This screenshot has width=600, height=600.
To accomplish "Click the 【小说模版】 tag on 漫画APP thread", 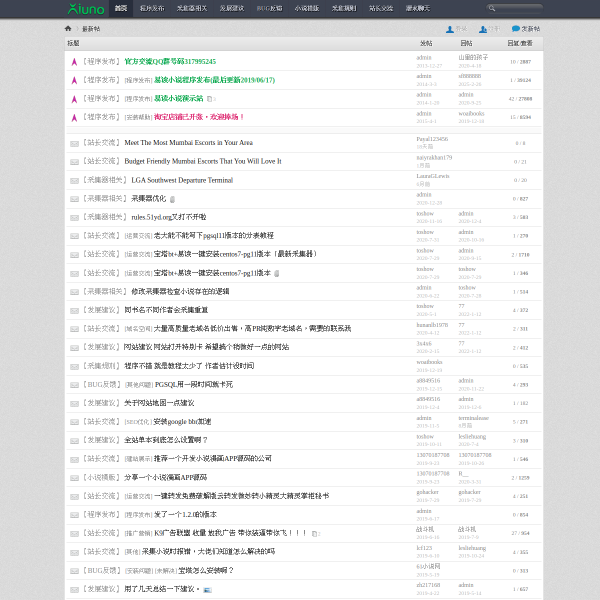I will point(101,478).
